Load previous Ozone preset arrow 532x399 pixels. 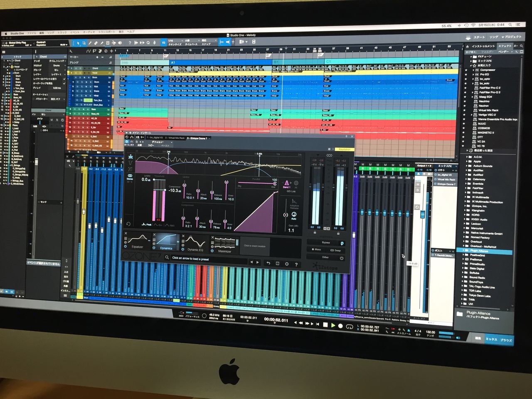(251, 262)
